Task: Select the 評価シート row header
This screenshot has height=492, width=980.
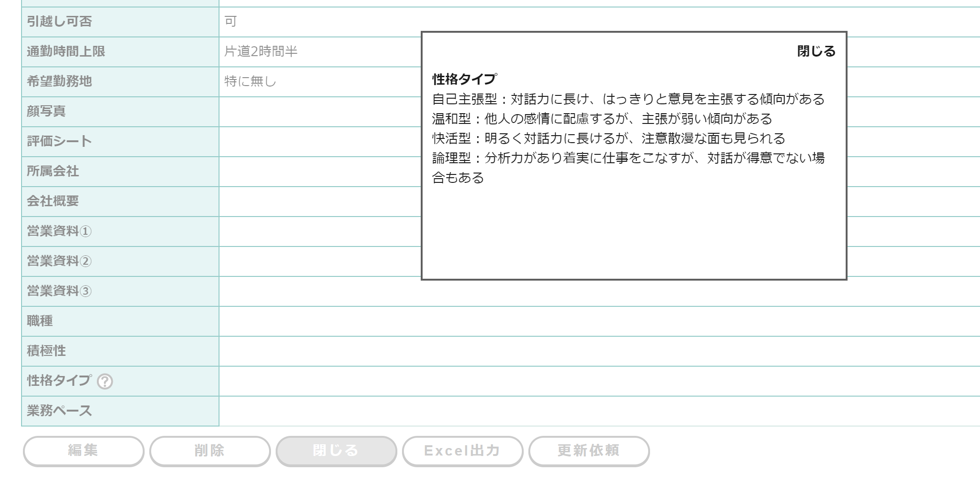Action: pos(59,141)
